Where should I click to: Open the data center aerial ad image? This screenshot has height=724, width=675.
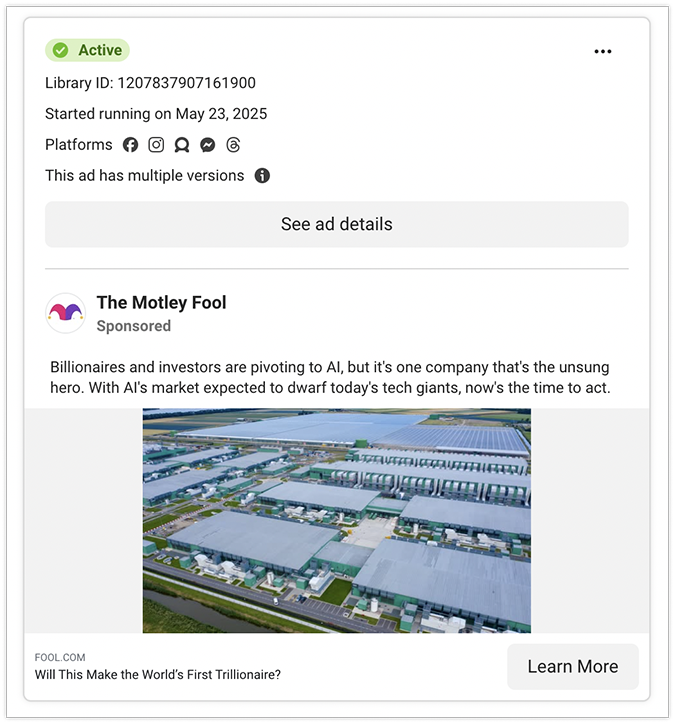click(x=336, y=520)
